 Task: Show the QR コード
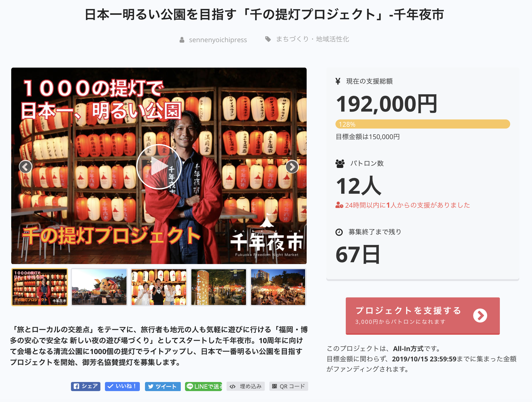coord(289,386)
